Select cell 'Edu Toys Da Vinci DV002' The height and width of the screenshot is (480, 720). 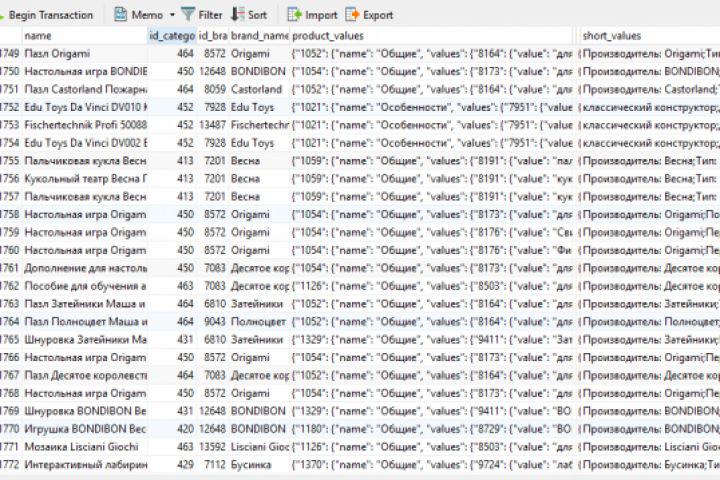pos(84,143)
